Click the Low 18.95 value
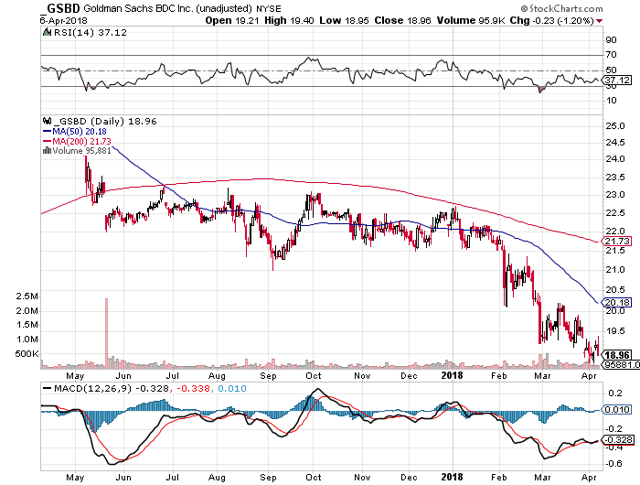 point(344,20)
